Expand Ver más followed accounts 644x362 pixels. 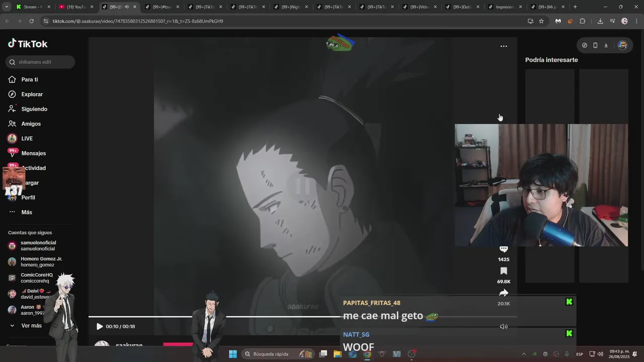click(26, 326)
